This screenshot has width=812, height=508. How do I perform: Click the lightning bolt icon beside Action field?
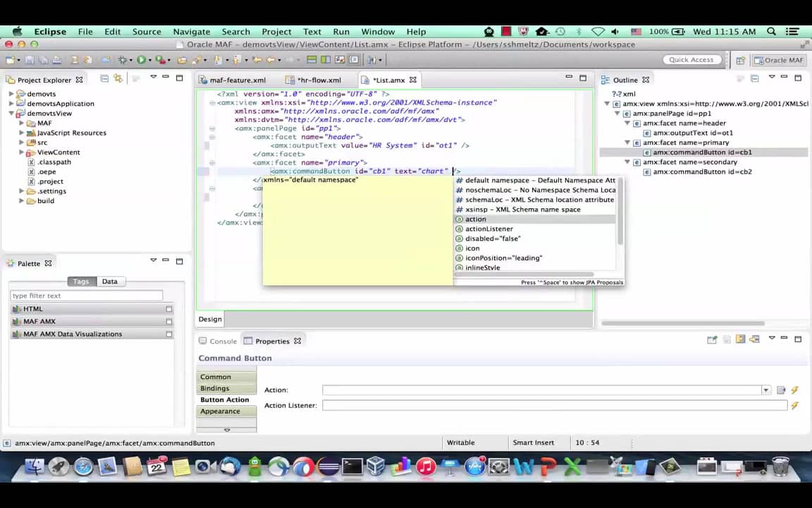point(795,389)
